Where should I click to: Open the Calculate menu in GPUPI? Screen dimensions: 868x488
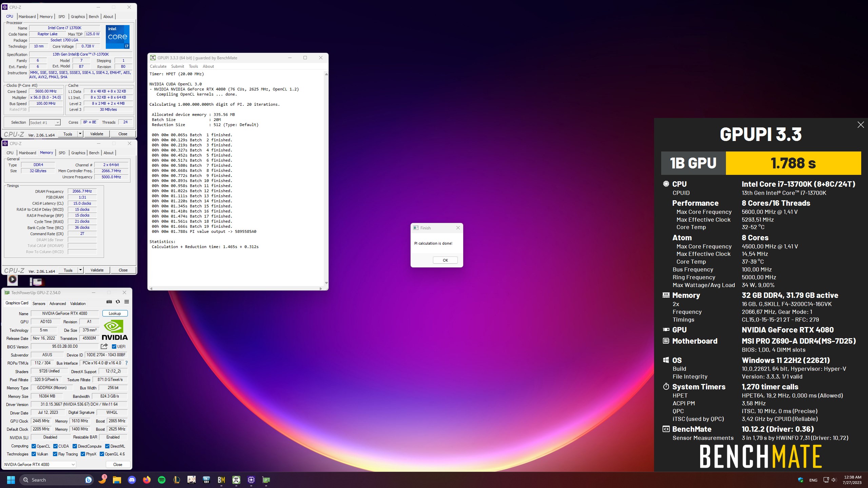click(x=158, y=66)
